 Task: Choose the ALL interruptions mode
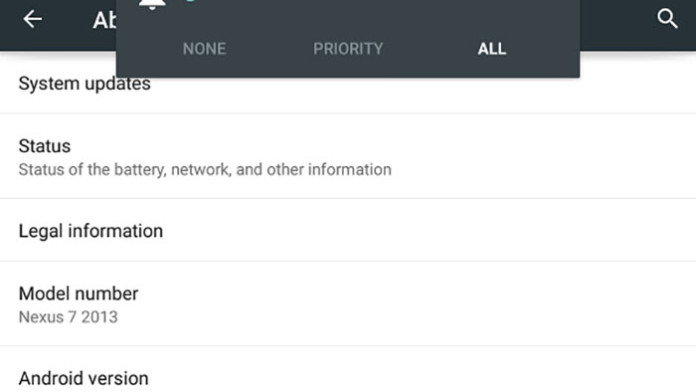click(x=492, y=49)
